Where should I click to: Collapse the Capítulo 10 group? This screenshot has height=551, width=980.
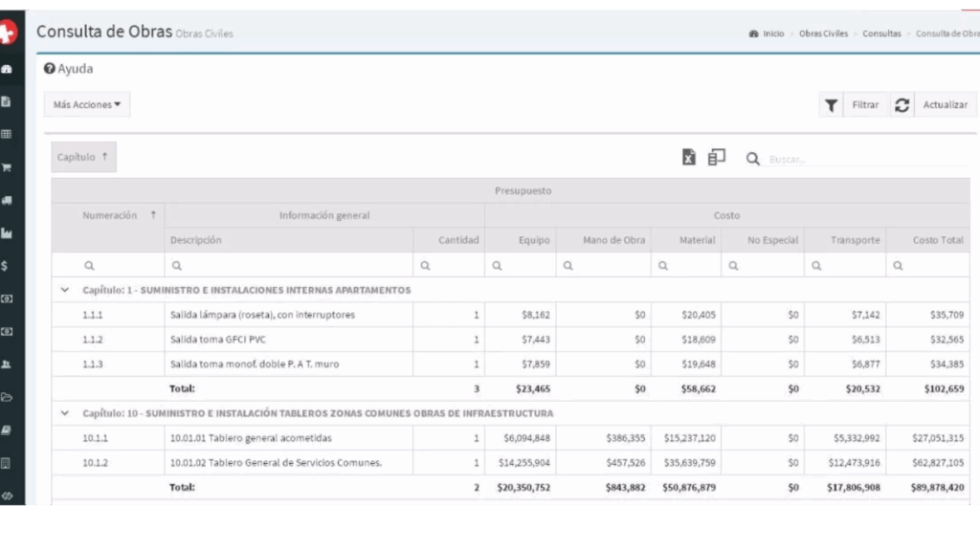pyautogui.click(x=65, y=413)
